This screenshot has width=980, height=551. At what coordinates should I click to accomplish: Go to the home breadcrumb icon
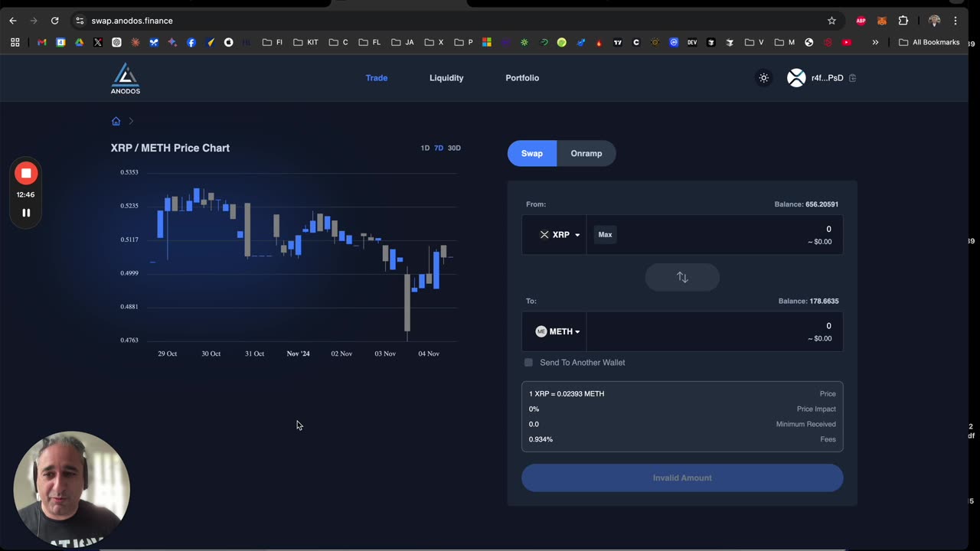click(x=116, y=121)
